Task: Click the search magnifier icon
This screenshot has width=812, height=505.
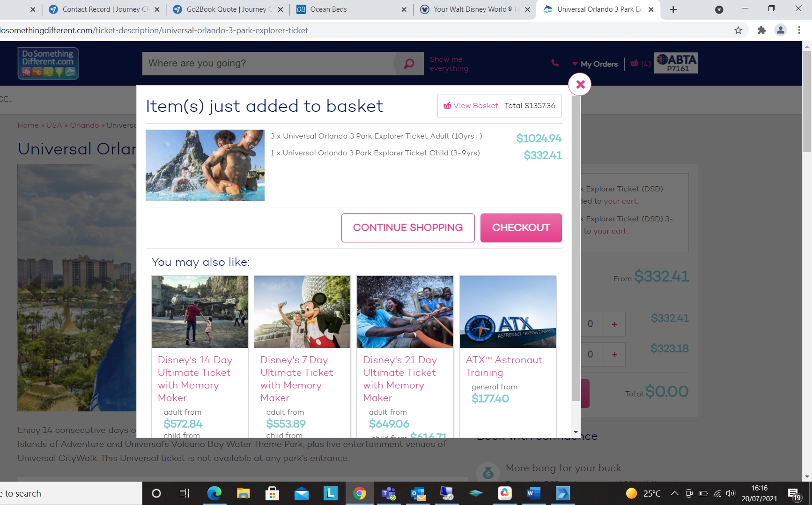Action: pyautogui.click(x=409, y=64)
